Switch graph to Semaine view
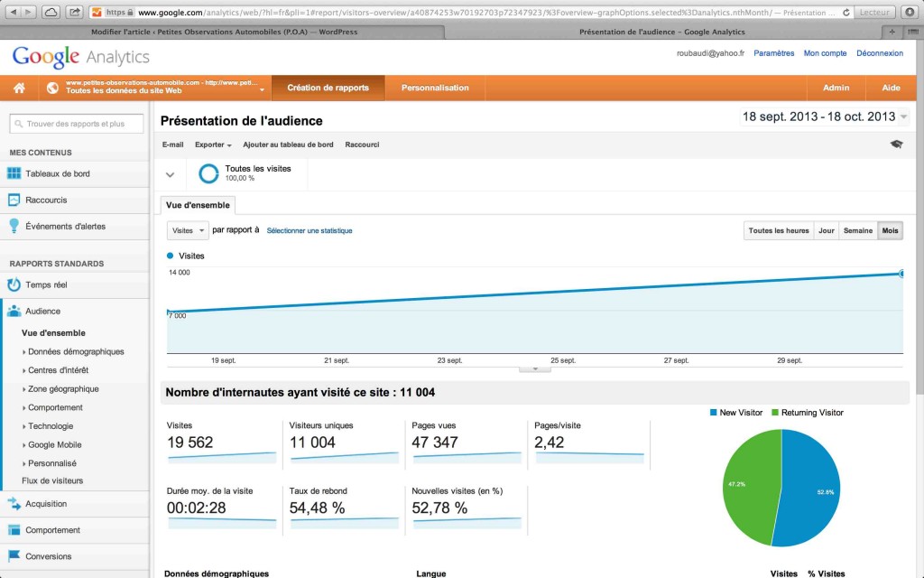Image resolution: width=924 pixels, height=578 pixels. click(x=857, y=230)
